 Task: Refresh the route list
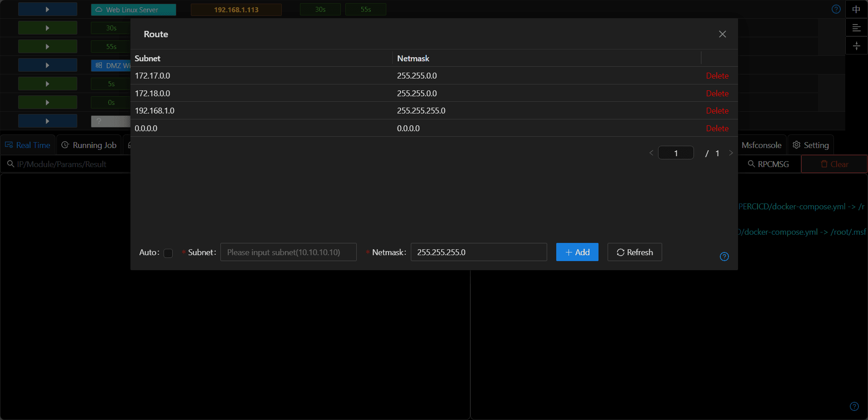coord(634,252)
